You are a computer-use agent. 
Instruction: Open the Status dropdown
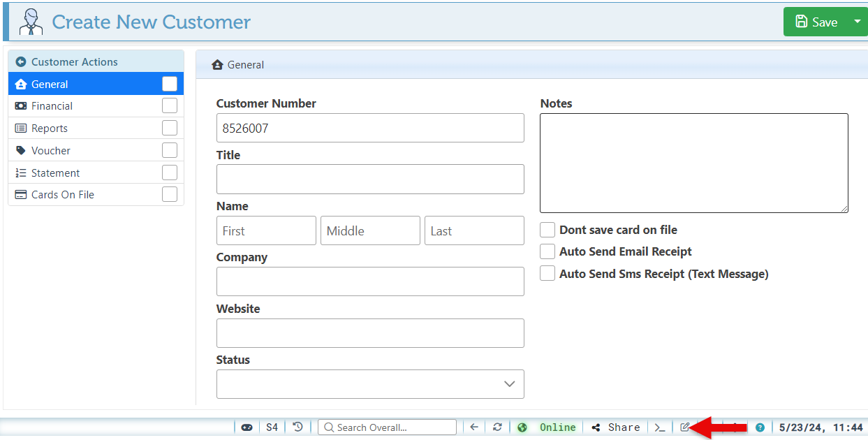pos(370,384)
